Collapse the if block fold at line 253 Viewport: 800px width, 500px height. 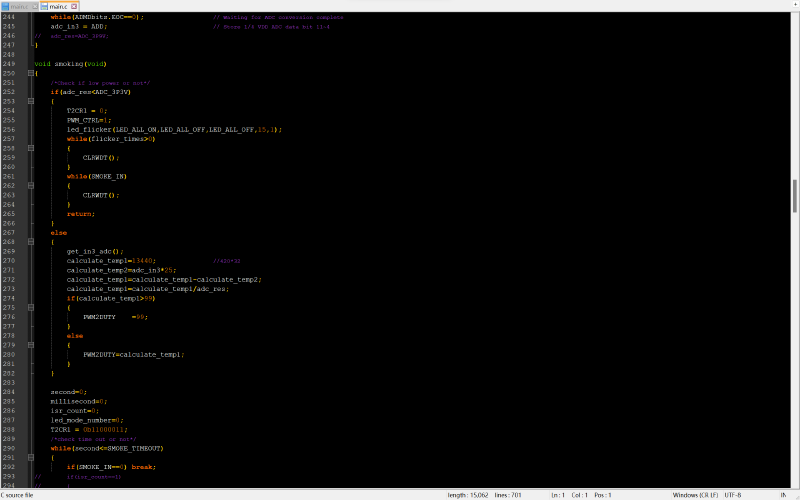click(31, 101)
